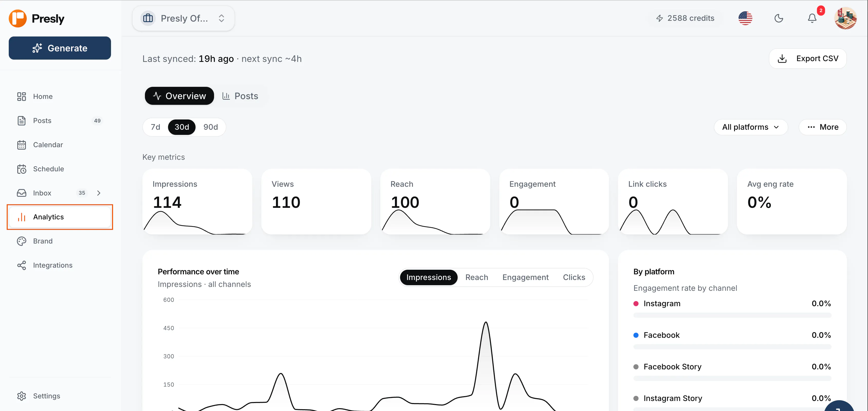Viewport: 868px width, 411px height.
Task: Click the Instagram engagement rate bar
Action: pos(732,315)
